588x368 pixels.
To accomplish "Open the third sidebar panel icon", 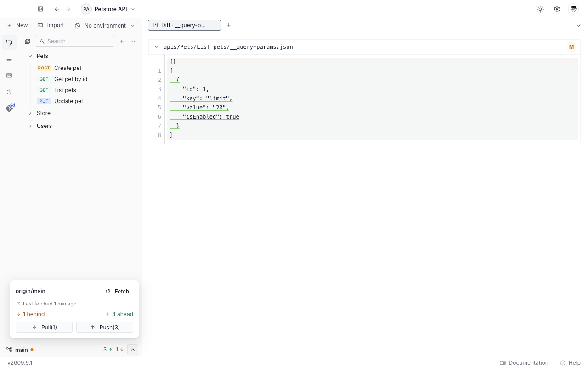I will click(x=9, y=75).
